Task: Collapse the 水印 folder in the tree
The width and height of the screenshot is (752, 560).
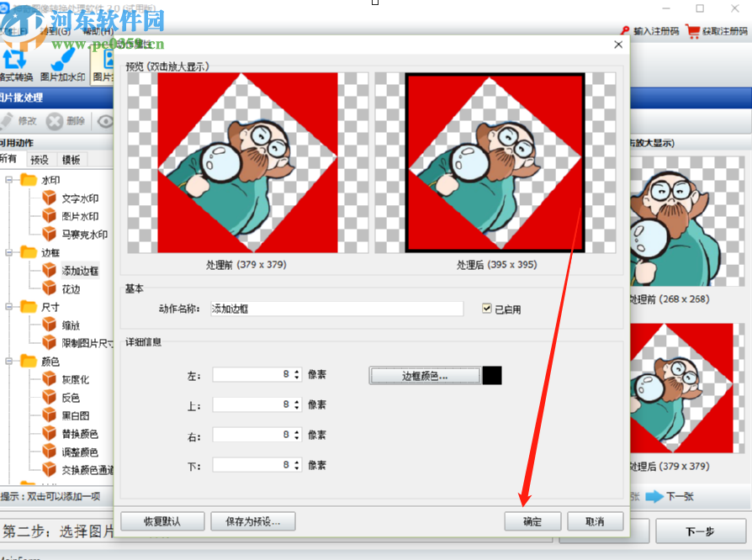Action: pos(8,180)
